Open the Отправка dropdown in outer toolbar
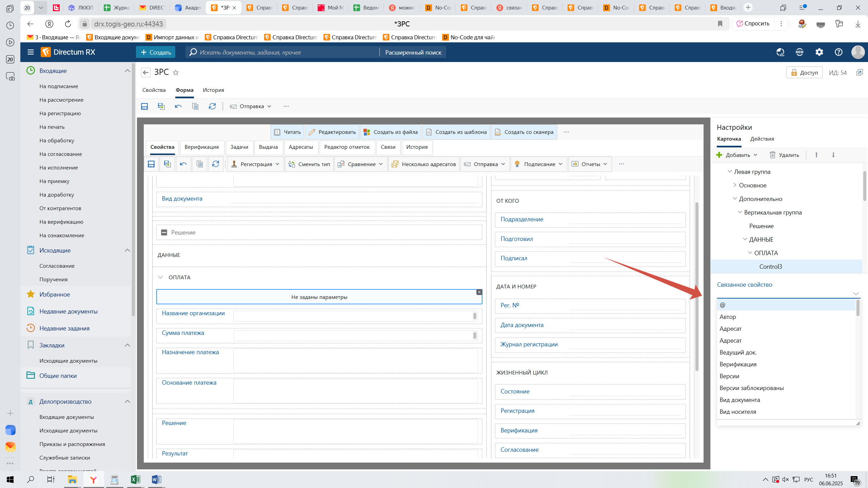Viewport: 868px width, 488px height. (251, 106)
